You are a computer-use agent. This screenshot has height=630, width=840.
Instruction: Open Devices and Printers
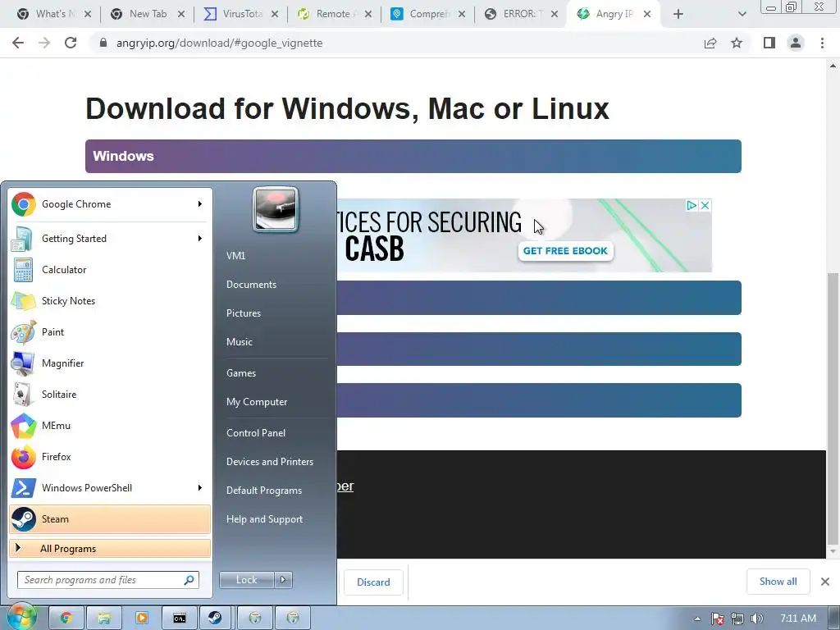pos(269,461)
